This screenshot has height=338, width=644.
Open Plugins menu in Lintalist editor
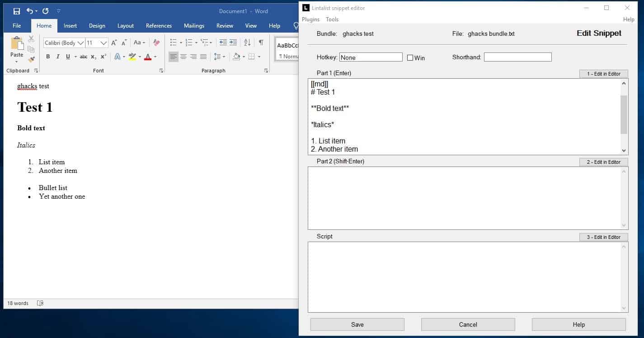click(x=310, y=19)
